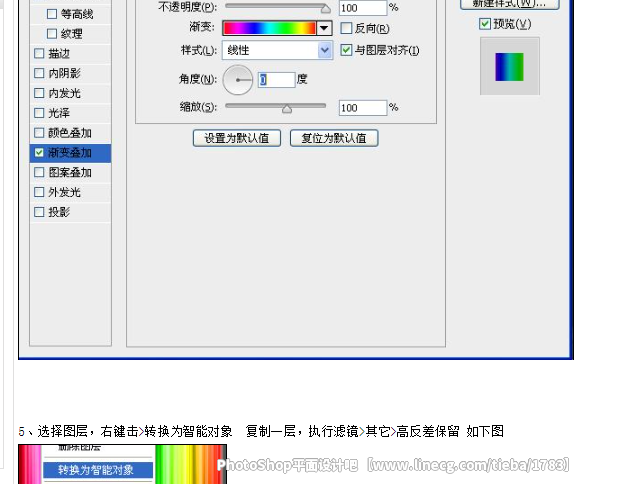Click the 缩放 scale percent input field
Screen dimensions: 625x484
363,108
